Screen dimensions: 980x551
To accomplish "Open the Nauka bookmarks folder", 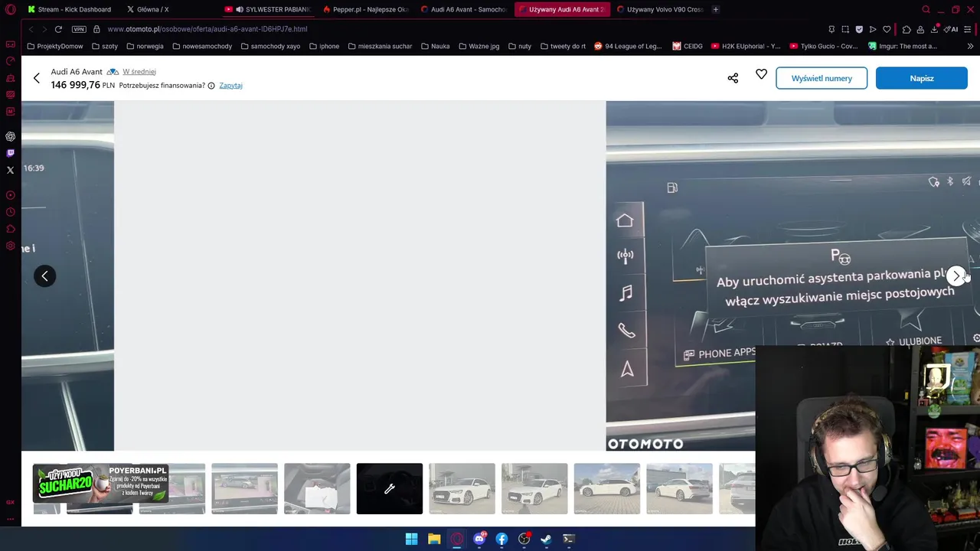I will pyautogui.click(x=435, y=46).
